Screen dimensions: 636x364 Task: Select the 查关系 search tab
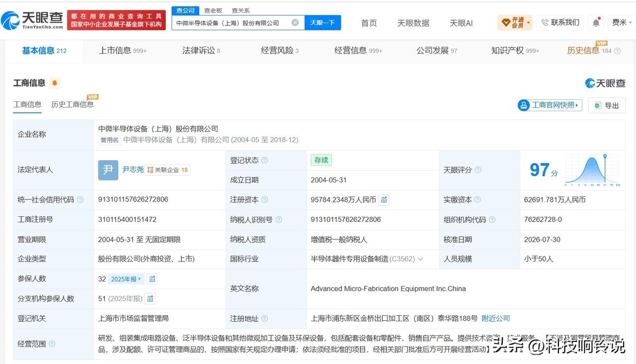tap(241, 10)
